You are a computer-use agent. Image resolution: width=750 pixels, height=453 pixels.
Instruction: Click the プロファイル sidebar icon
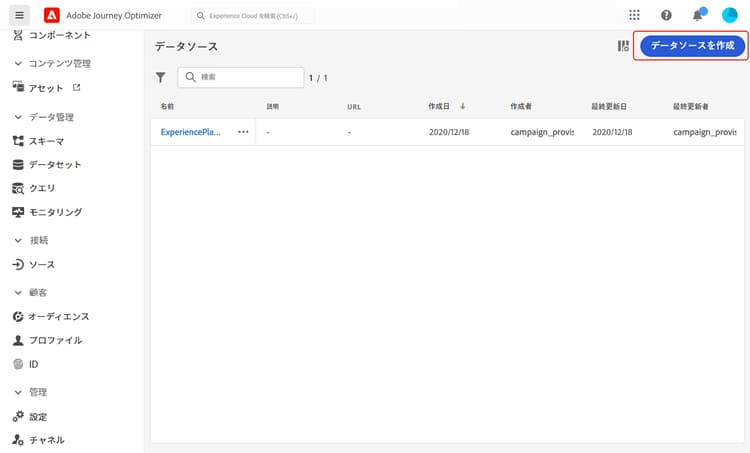18,340
